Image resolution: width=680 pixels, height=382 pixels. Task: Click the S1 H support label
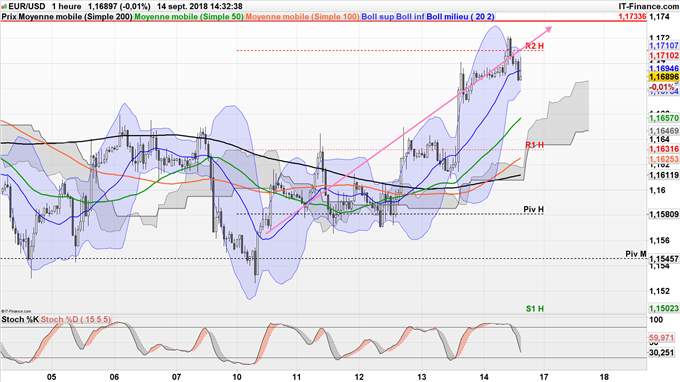coord(535,309)
